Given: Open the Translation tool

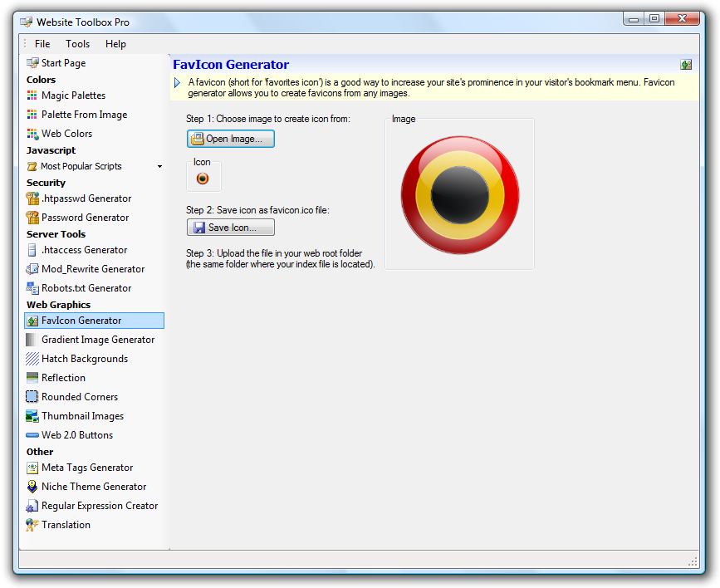Looking at the screenshot, I should tap(66, 525).
